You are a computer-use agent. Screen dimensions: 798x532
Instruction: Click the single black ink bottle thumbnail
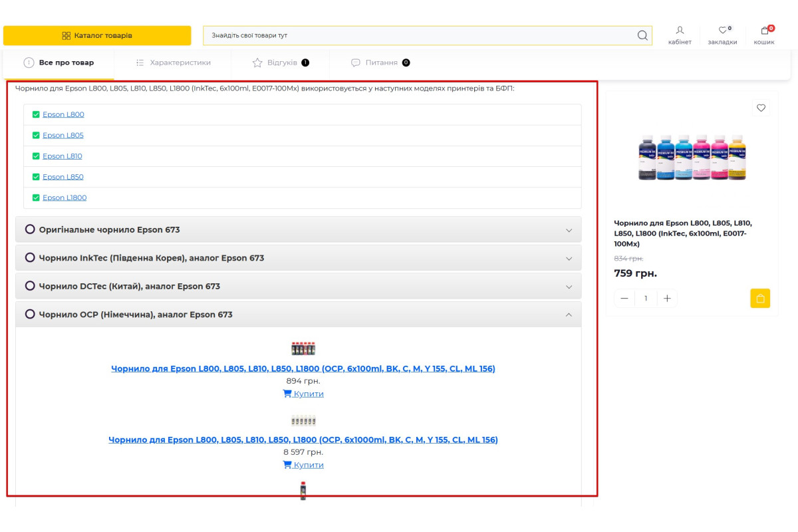coord(303,491)
